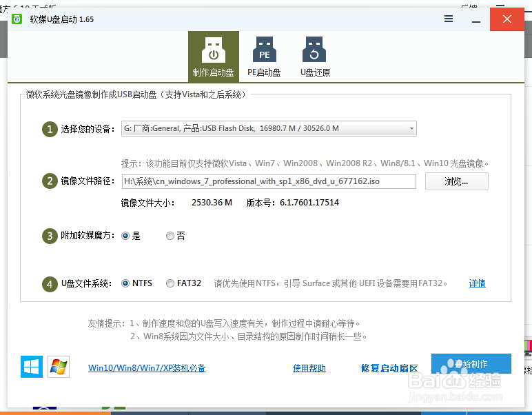
Task: Choose FAT32 file system option
Action: tap(184, 283)
